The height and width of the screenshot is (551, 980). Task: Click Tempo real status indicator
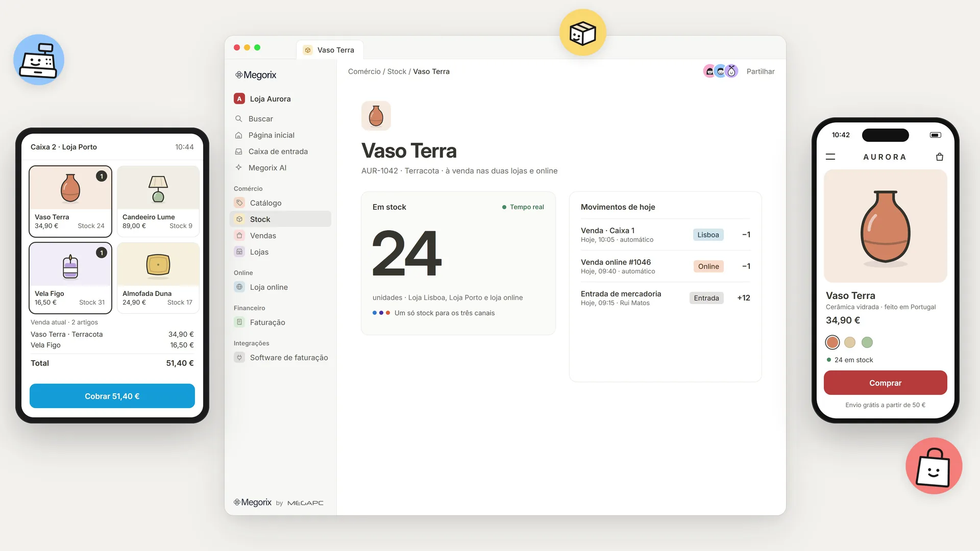coord(523,207)
